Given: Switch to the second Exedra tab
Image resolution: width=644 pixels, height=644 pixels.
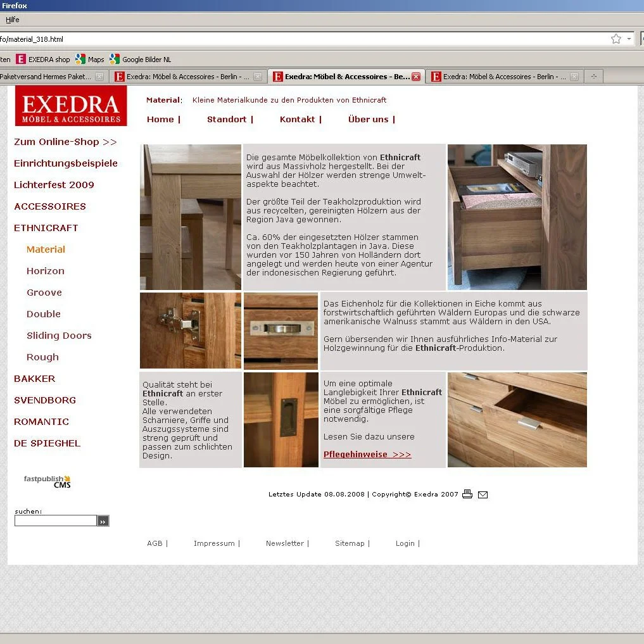Looking at the screenshot, I should click(x=188, y=77).
